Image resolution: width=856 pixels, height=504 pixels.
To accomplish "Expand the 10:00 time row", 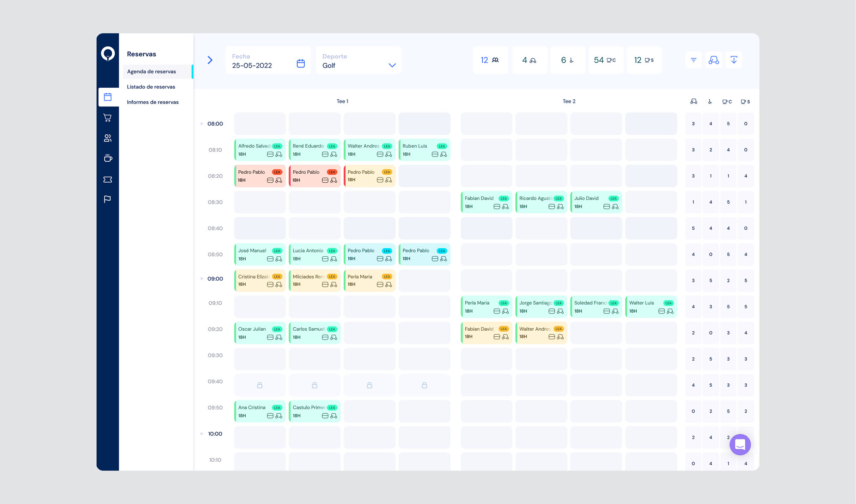I will pos(202,434).
